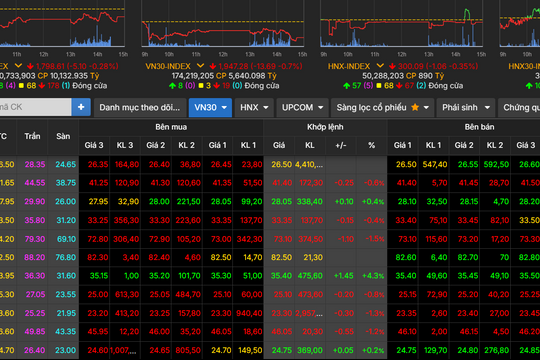
Task: Click the Trần column header
Action: 32,136
